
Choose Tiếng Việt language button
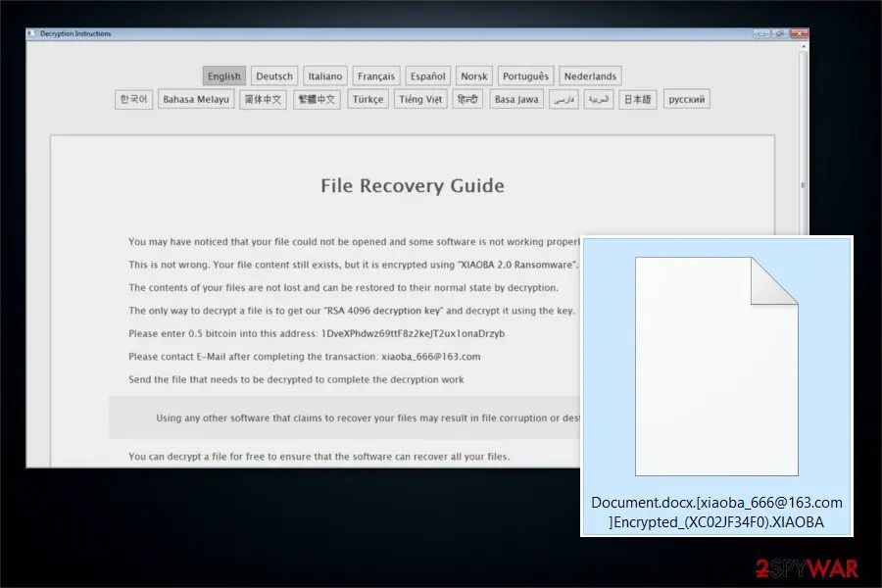click(420, 100)
